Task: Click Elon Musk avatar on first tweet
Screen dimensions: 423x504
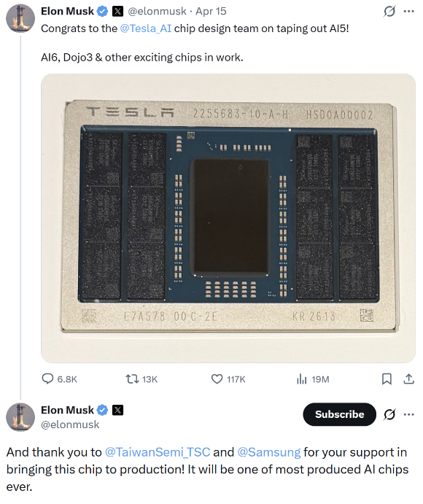Action: [x=20, y=18]
